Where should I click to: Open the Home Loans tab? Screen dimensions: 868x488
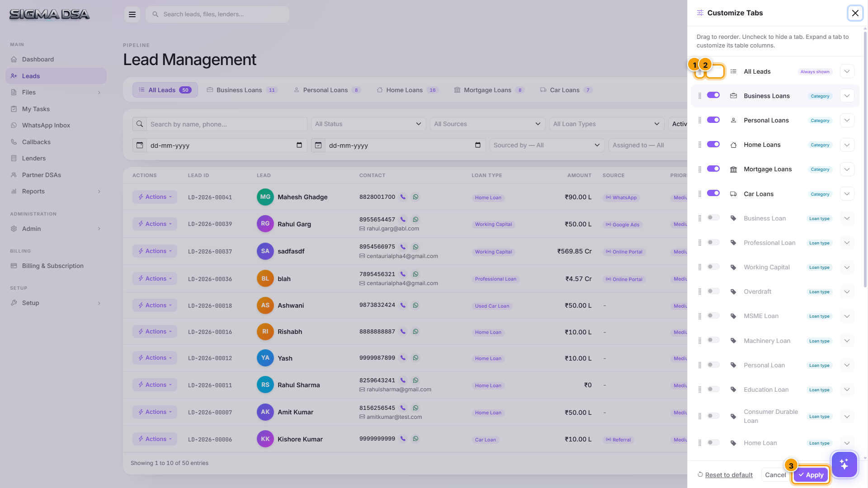click(x=407, y=90)
